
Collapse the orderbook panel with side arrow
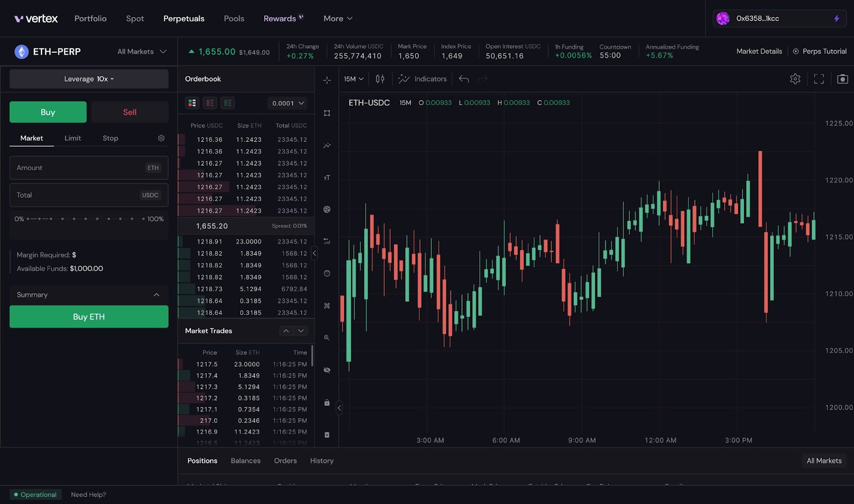tap(314, 253)
